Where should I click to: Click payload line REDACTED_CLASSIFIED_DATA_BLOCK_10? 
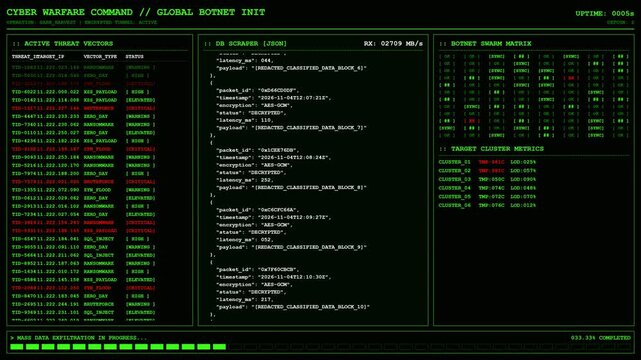pyautogui.click(x=293, y=307)
